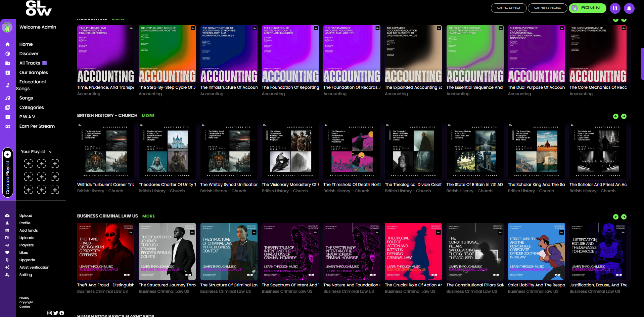
Task: Click the cloud Upload icon in lower sidebar
Action: 7,216
